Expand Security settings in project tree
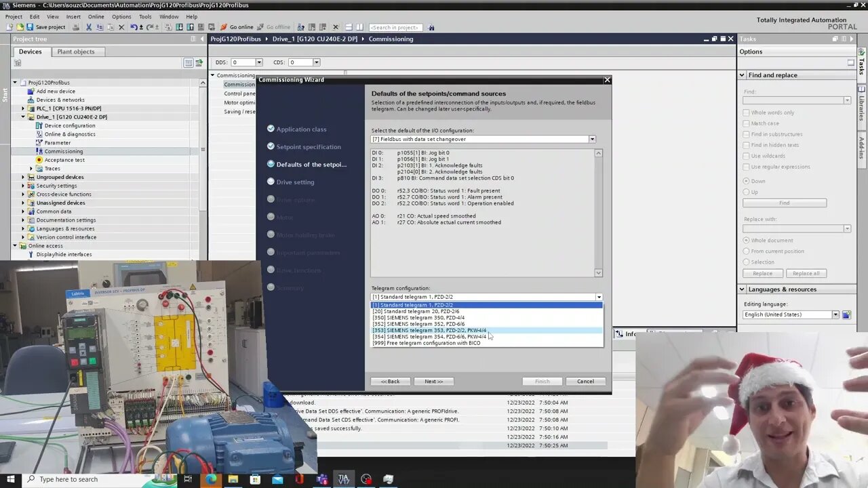The width and height of the screenshot is (868, 488). point(23,186)
